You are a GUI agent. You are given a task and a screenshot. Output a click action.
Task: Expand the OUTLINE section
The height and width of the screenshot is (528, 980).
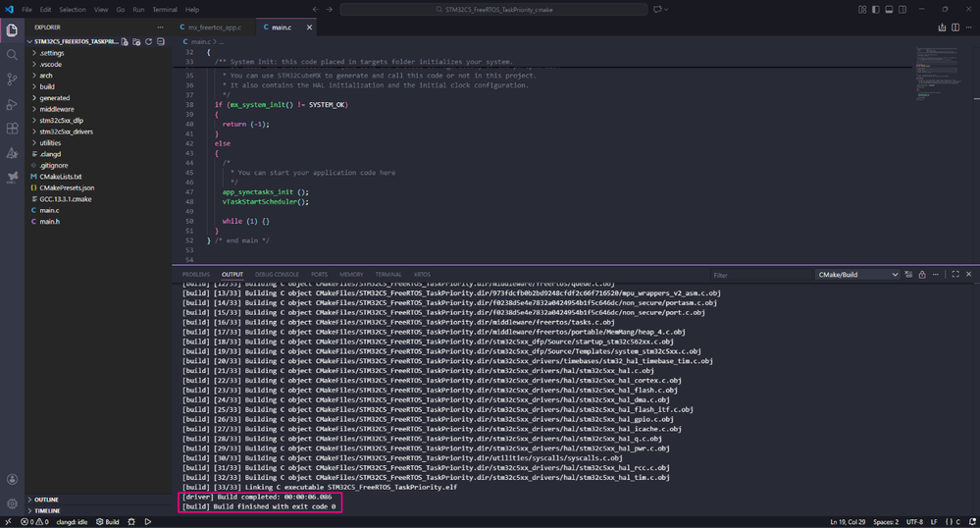click(x=98, y=500)
